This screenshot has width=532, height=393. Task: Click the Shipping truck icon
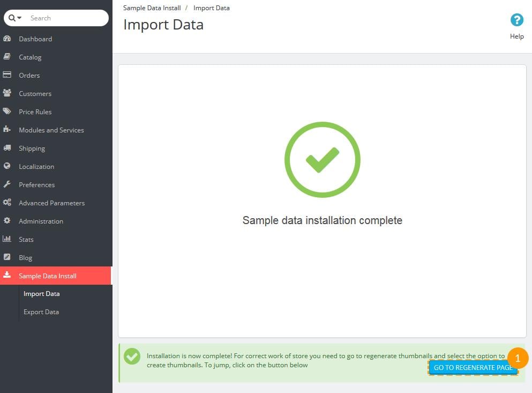click(x=7, y=149)
